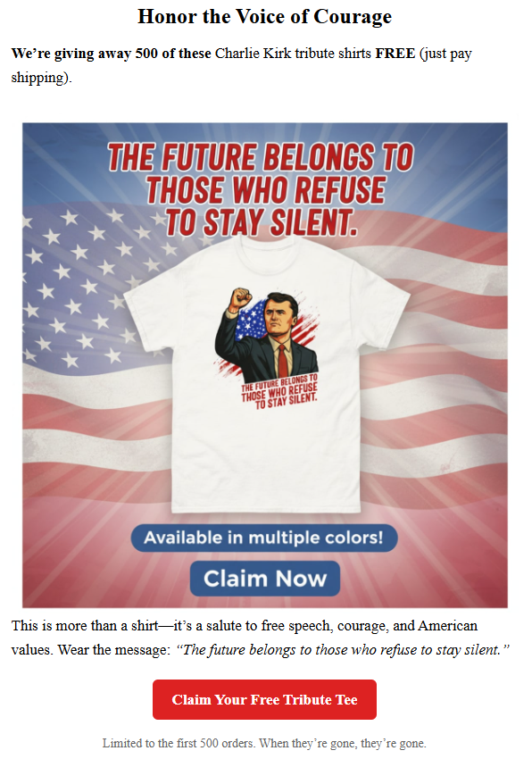Click the raised fist graphic on the shirt
532x759 pixels.
pyautogui.click(x=240, y=298)
